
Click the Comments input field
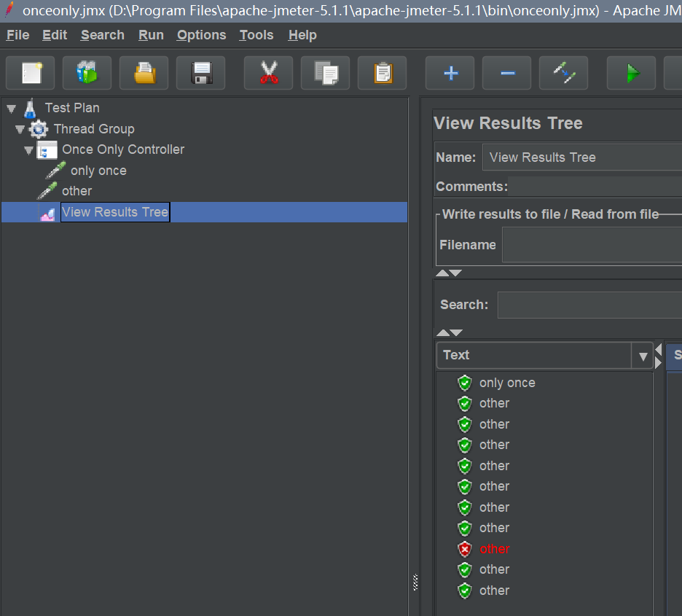(595, 187)
